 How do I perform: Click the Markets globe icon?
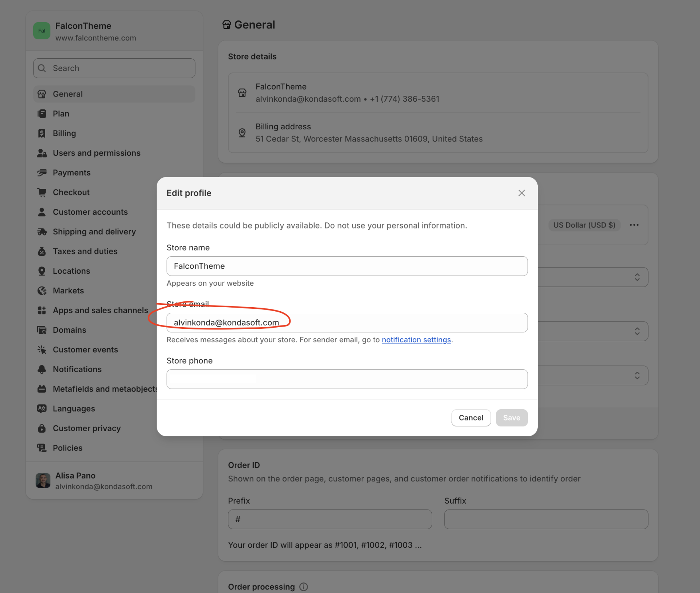click(42, 291)
